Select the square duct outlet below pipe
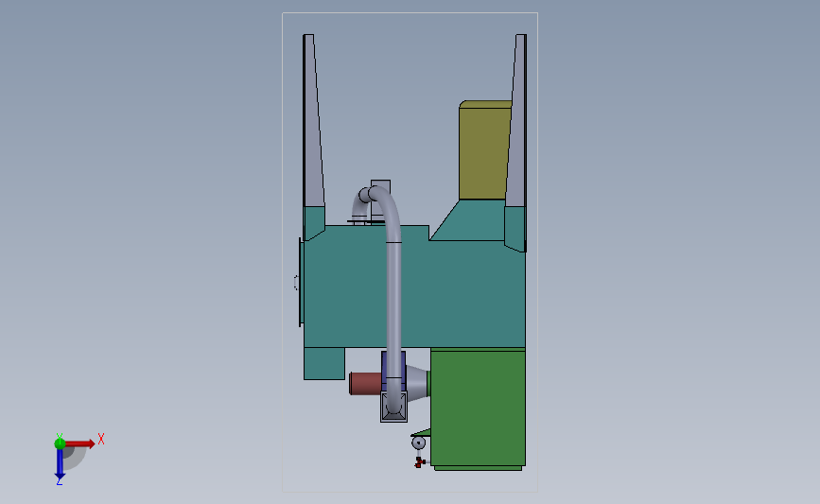 pyautogui.click(x=393, y=407)
